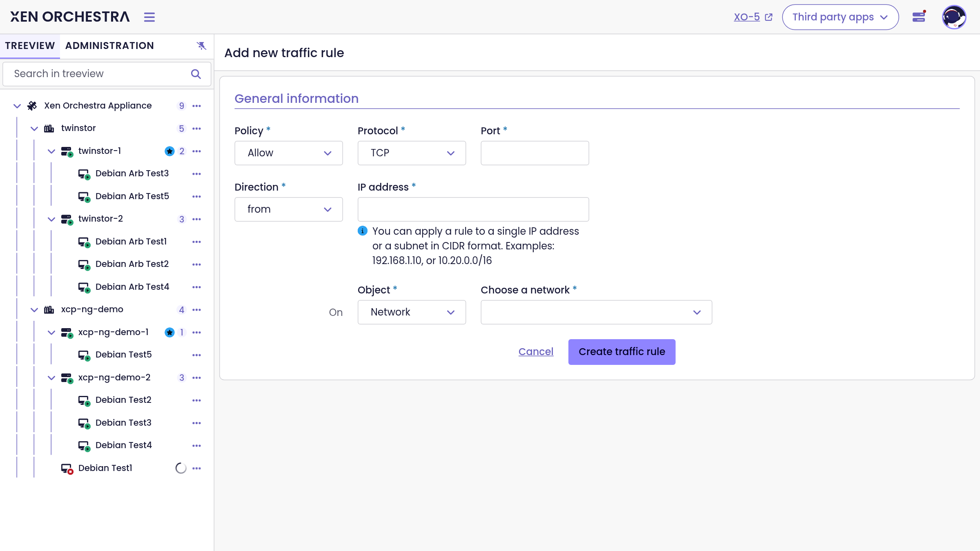Open more options for Debian Test2
980x551 pixels.
pyautogui.click(x=197, y=400)
